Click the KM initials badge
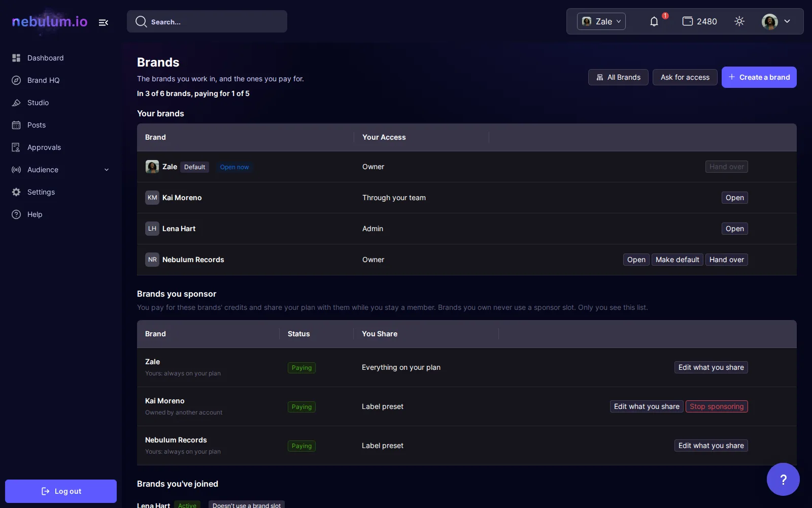 point(152,198)
